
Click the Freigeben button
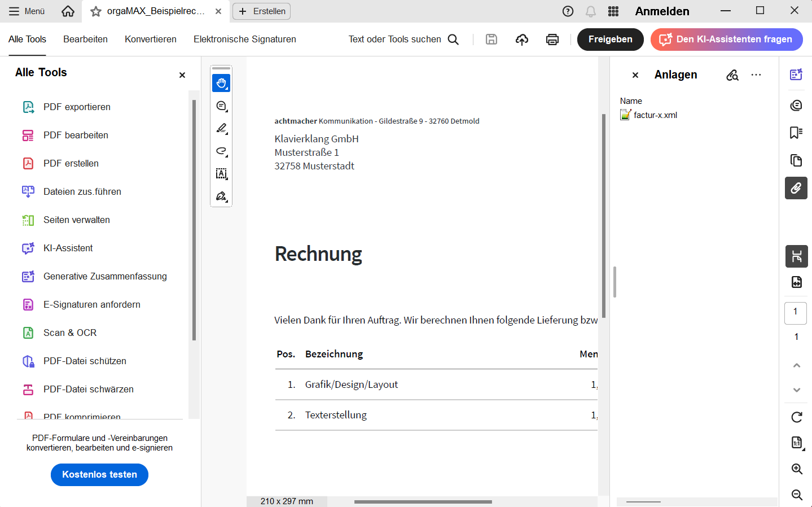click(x=610, y=40)
